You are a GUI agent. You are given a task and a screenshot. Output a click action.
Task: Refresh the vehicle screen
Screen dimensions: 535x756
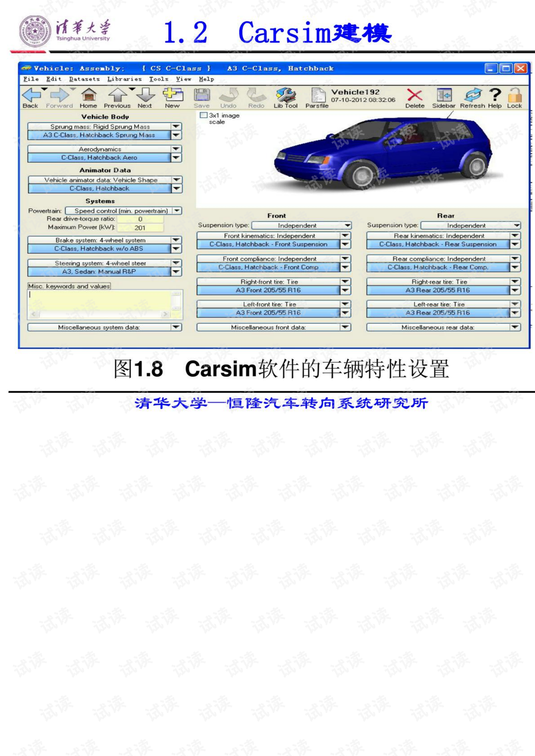pos(473,96)
